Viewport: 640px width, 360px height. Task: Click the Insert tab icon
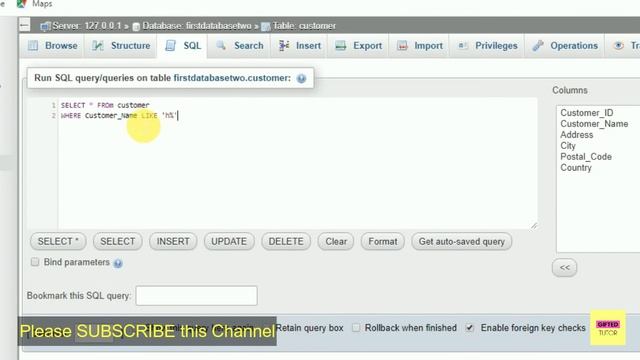pos(284,46)
